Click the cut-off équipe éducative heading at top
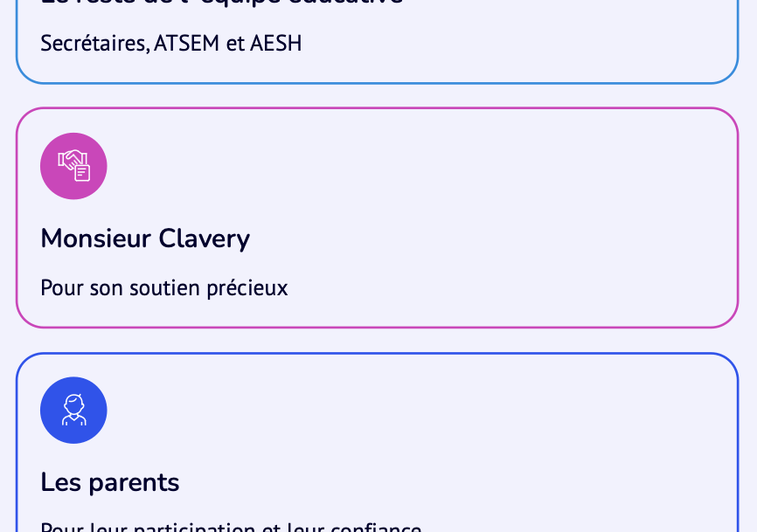757x532 pixels. pos(222,3)
